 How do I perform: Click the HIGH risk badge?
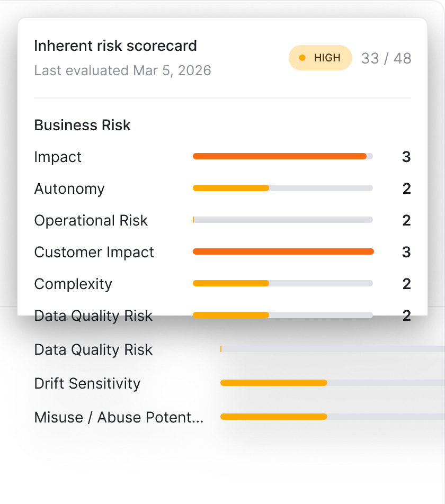pyautogui.click(x=321, y=58)
